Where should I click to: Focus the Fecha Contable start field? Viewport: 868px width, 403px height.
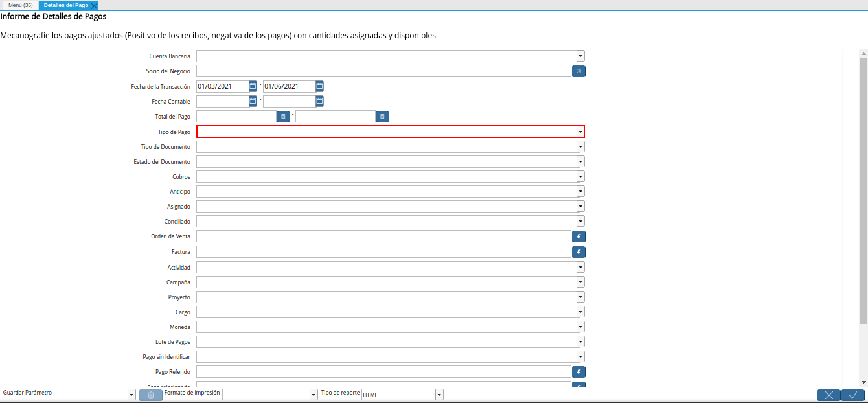pyautogui.click(x=222, y=101)
